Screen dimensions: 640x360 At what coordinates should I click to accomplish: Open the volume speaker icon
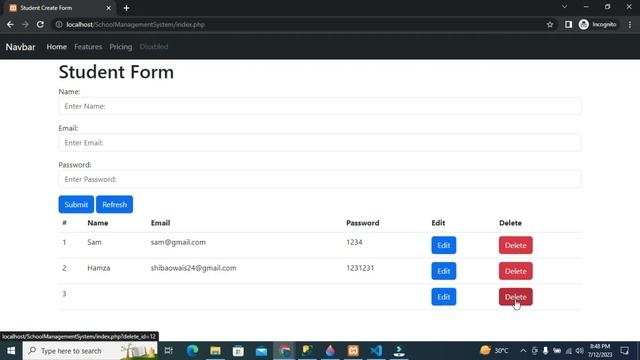[x=579, y=351]
